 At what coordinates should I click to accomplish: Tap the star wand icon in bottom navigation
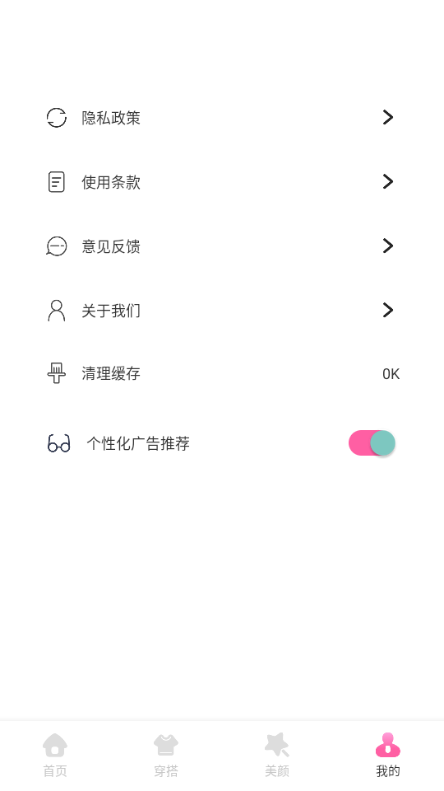point(277,745)
